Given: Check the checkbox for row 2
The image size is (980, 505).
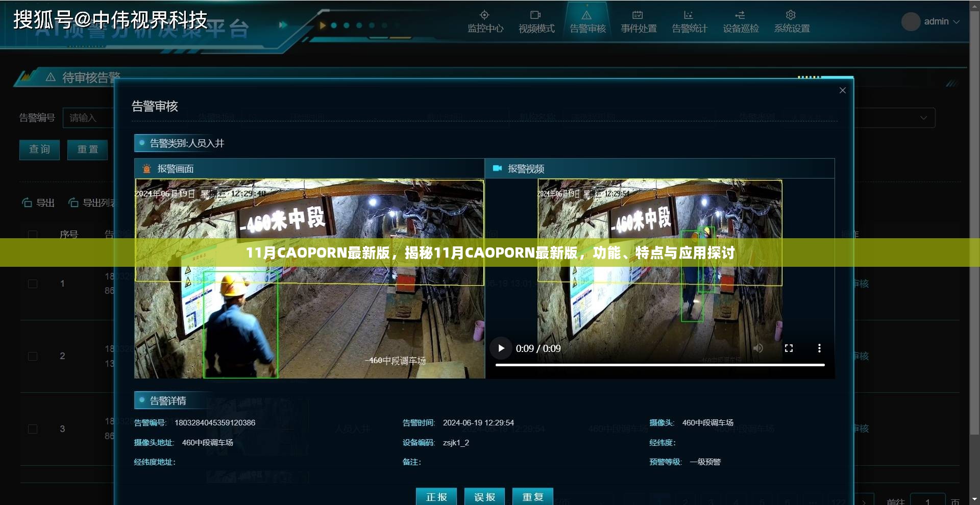Looking at the screenshot, I should (x=33, y=356).
